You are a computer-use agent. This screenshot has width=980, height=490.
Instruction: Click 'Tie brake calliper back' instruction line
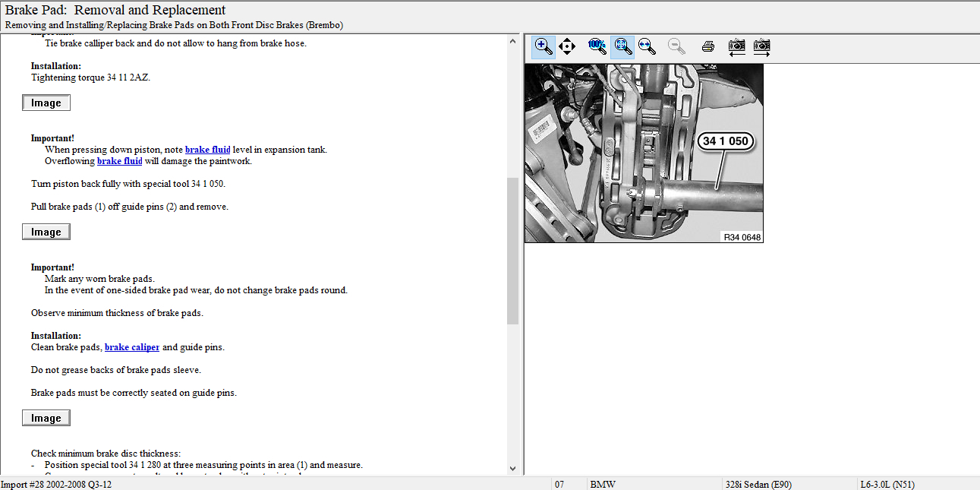click(x=175, y=43)
